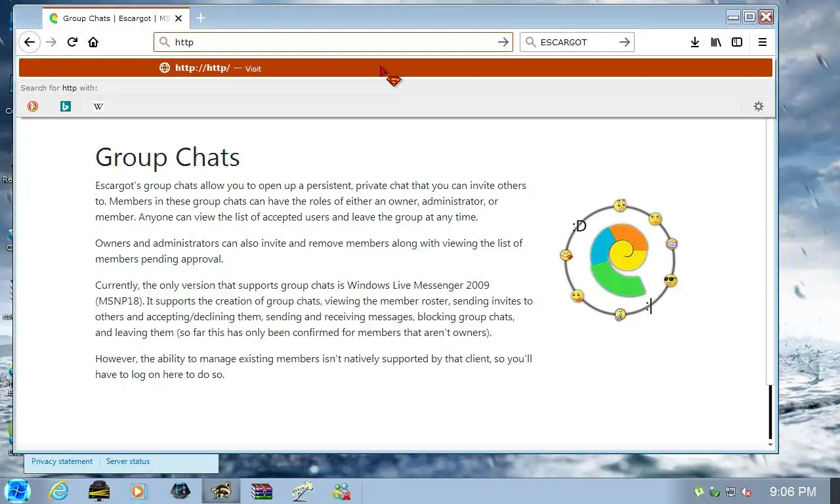Search with DuckDuckGo one-click engine

[x=33, y=106]
